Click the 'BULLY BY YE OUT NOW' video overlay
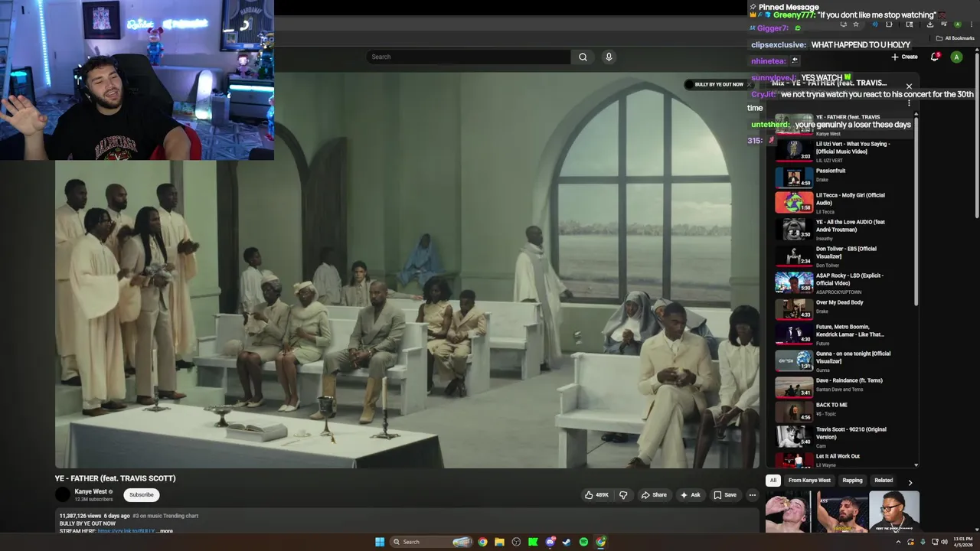The image size is (980, 551). [715, 84]
